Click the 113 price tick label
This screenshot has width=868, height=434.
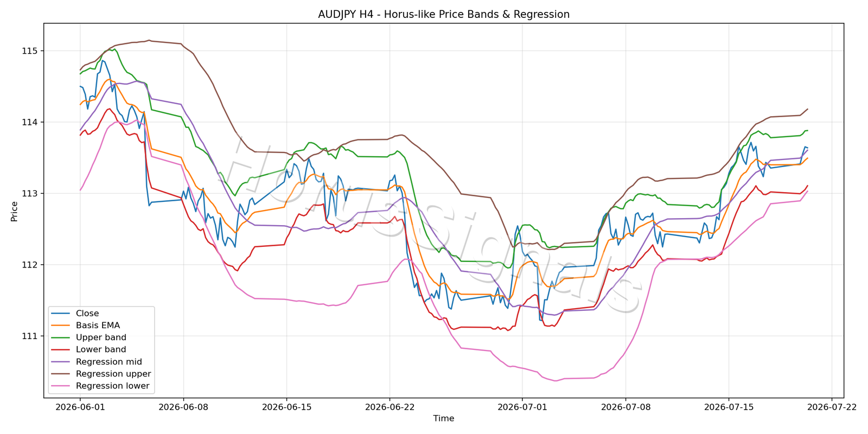pos(29,194)
